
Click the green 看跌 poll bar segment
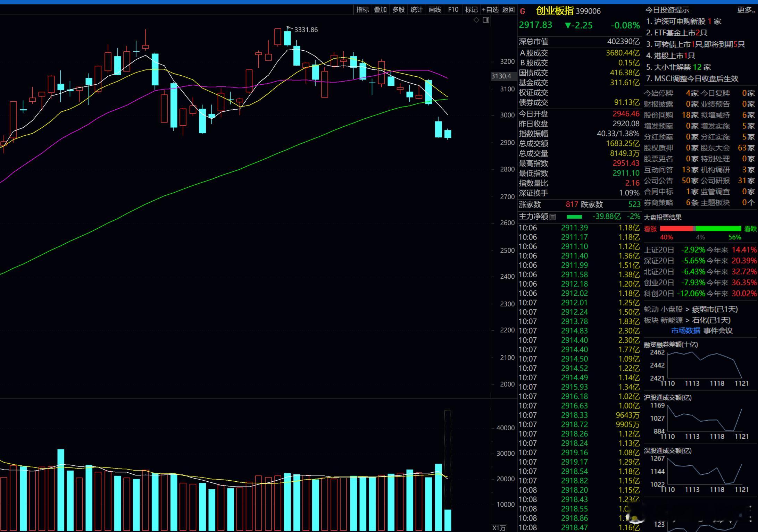click(x=718, y=229)
